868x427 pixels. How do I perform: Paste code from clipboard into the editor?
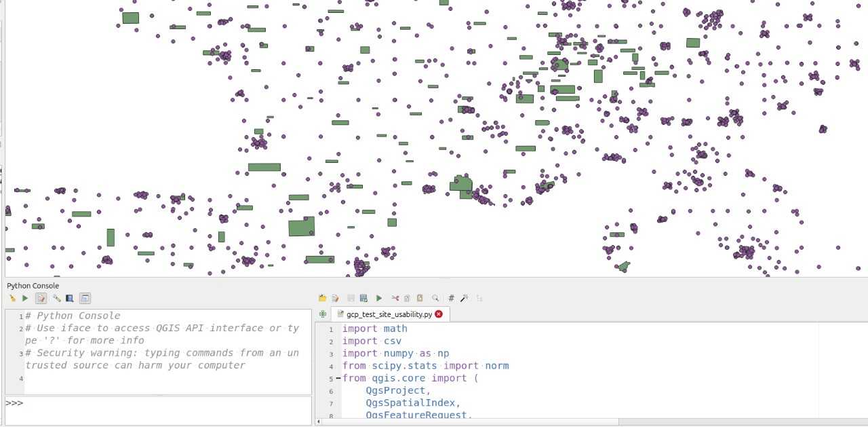pyautogui.click(x=419, y=297)
